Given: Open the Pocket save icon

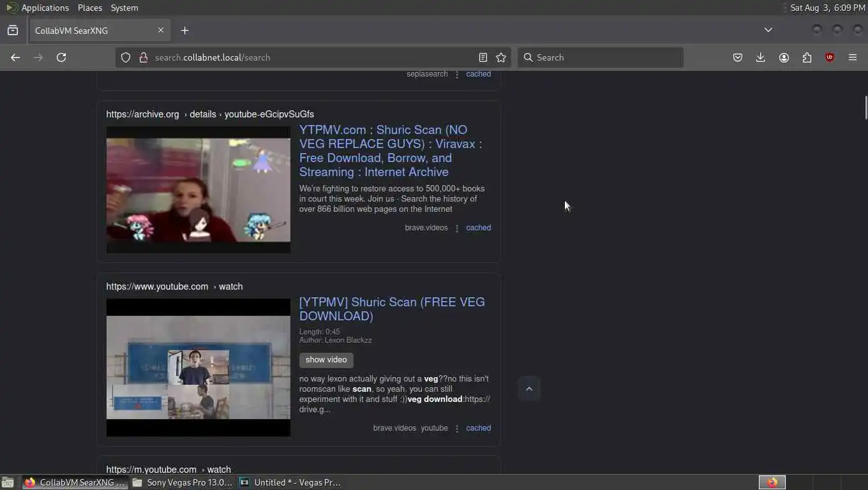Looking at the screenshot, I should [738, 57].
